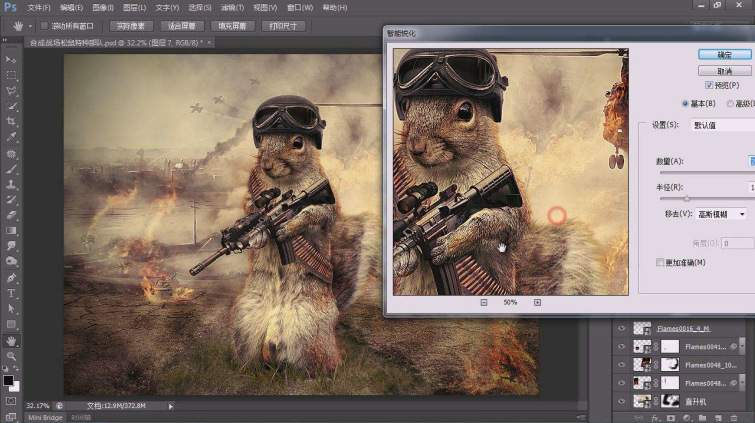Click zoom-out minus icon below preview
755x423 pixels.
pos(484,303)
